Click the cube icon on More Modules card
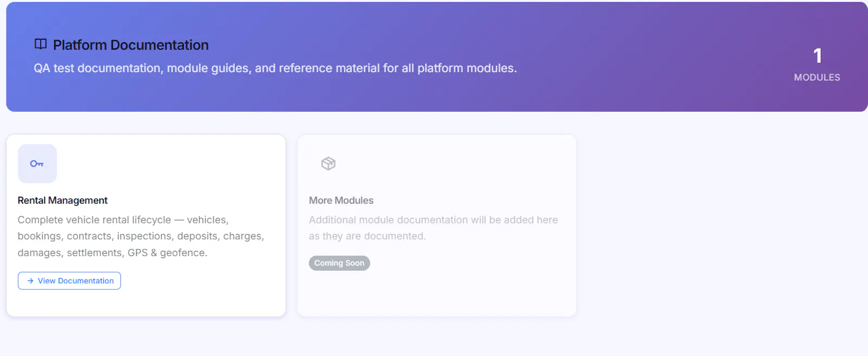 click(328, 163)
